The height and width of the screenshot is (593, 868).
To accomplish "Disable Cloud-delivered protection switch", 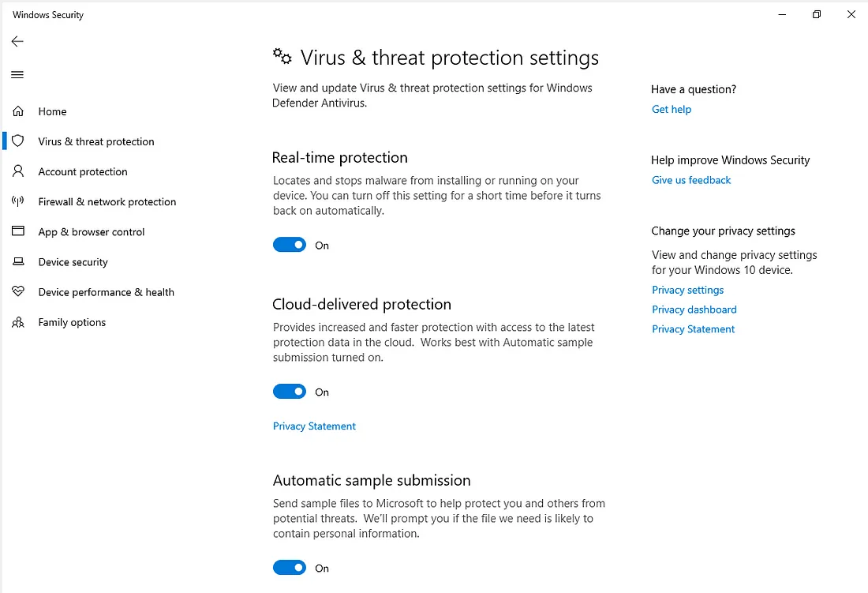I will 290,392.
